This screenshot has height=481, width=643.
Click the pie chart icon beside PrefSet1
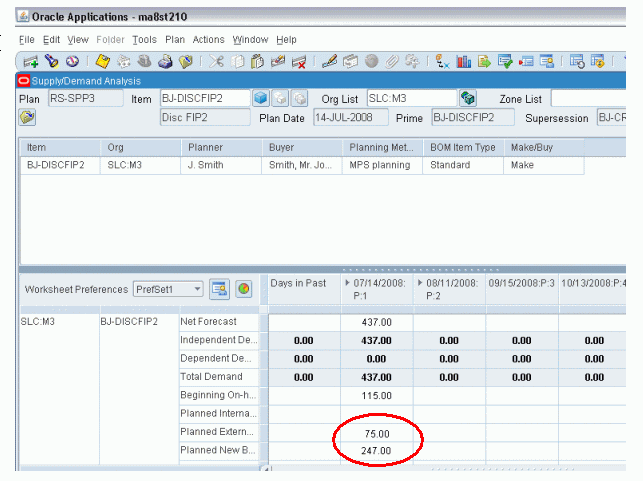tap(244, 289)
